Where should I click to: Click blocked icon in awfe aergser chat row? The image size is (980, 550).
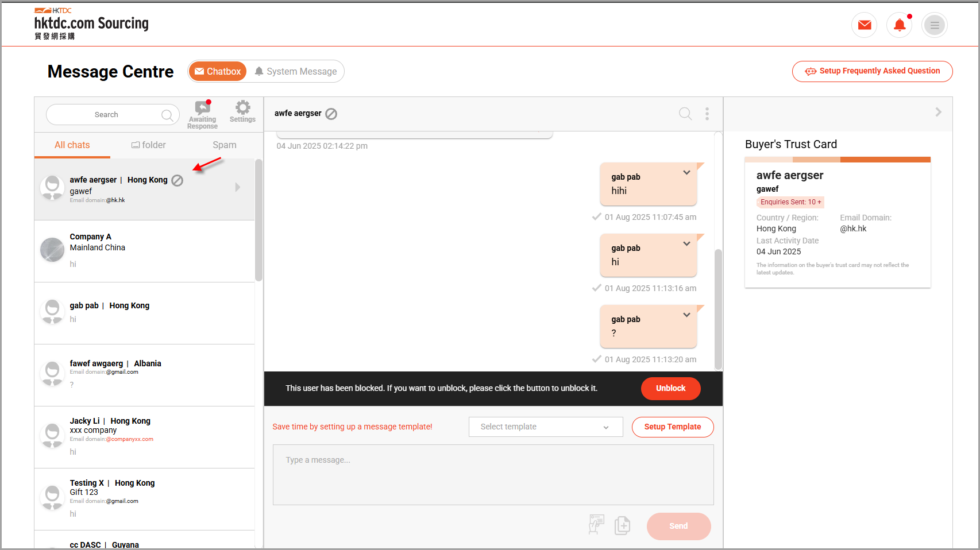[x=178, y=180]
